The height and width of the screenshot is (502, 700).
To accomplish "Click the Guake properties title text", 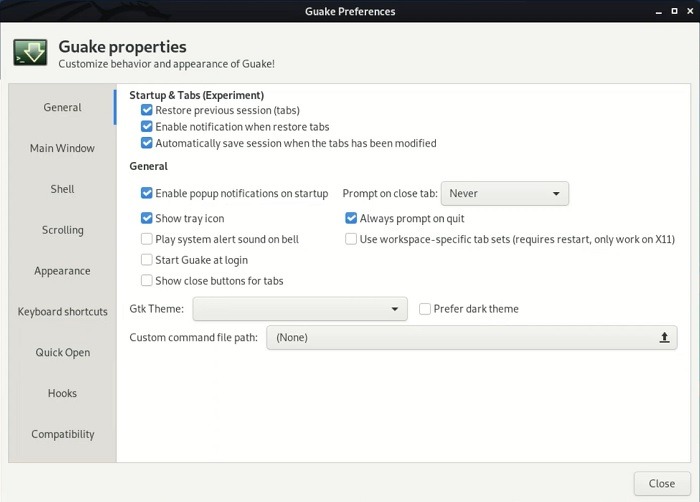I will pos(122,47).
